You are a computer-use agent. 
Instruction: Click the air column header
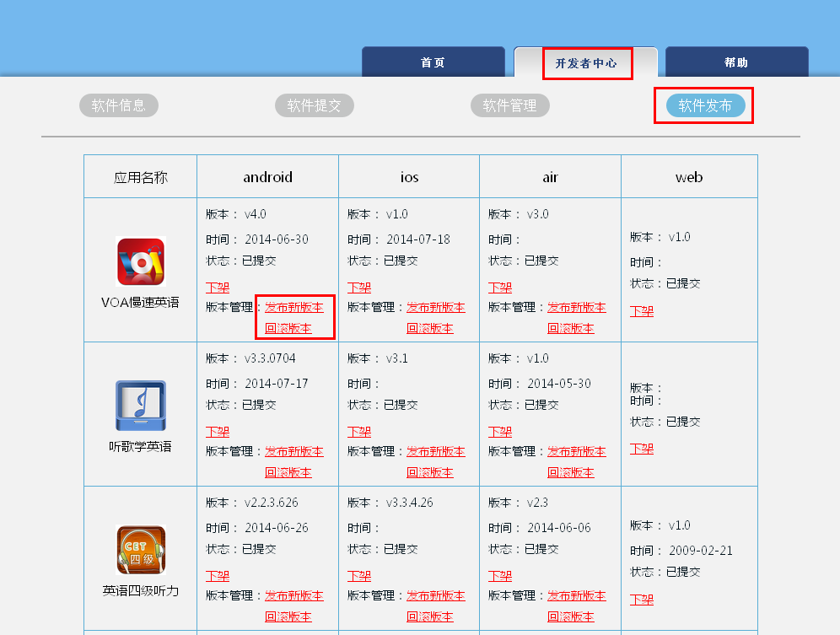(x=550, y=177)
